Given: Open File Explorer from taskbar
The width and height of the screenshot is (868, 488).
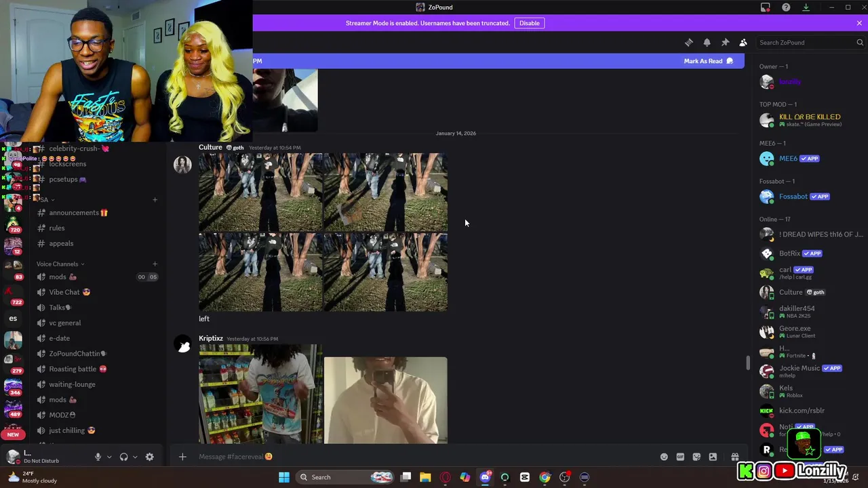Looking at the screenshot, I should (425, 477).
